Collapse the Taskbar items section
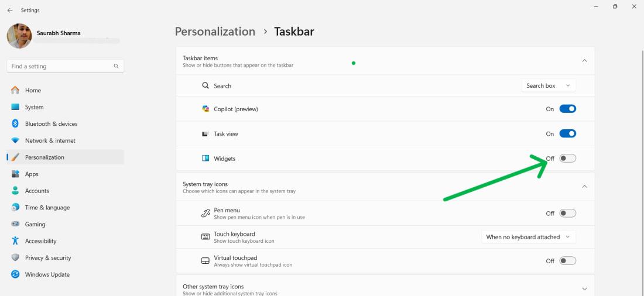The height and width of the screenshot is (296, 644). click(x=584, y=61)
